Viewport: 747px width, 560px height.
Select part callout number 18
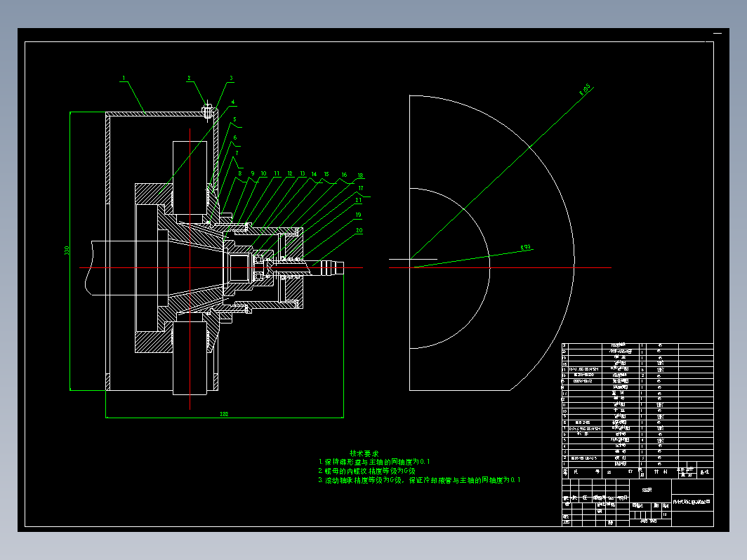pos(360,175)
